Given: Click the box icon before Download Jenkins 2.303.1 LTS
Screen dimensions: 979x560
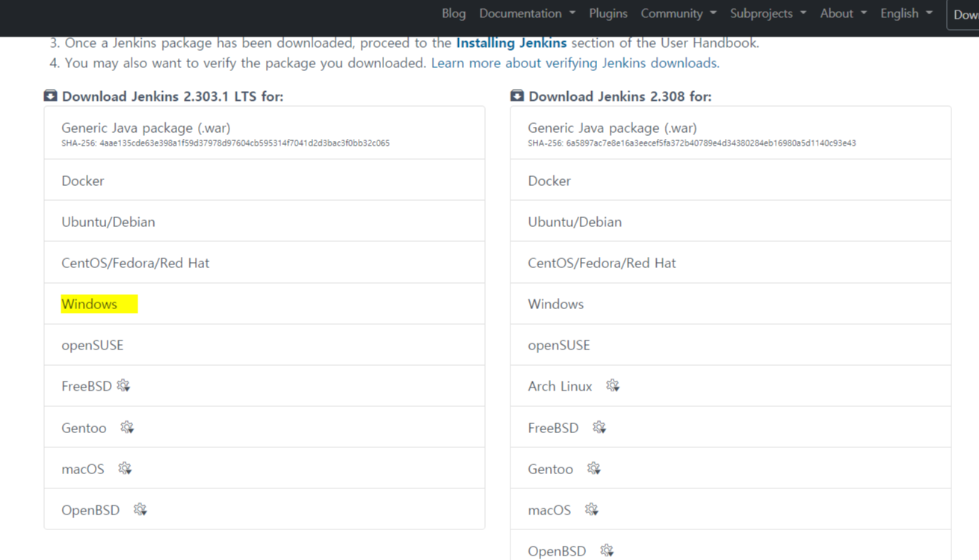Looking at the screenshot, I should pyautogui.click(x=50, y=96).
